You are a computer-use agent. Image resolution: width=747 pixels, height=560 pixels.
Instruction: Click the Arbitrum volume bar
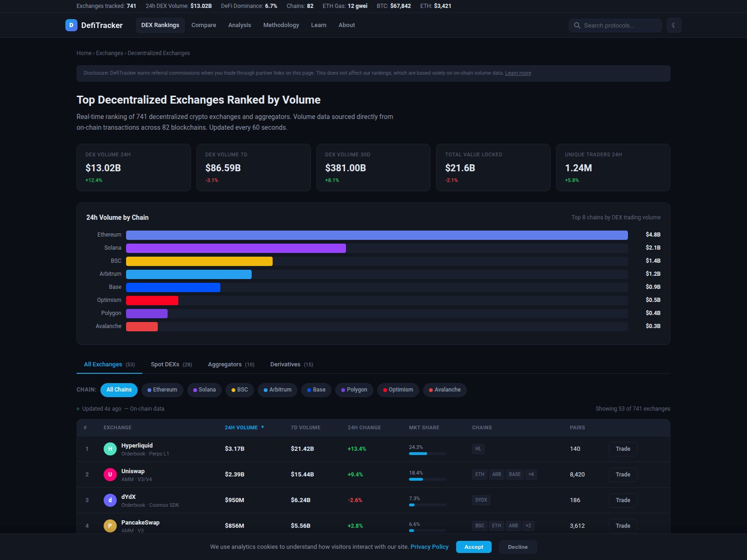click(x=189, y=274)
